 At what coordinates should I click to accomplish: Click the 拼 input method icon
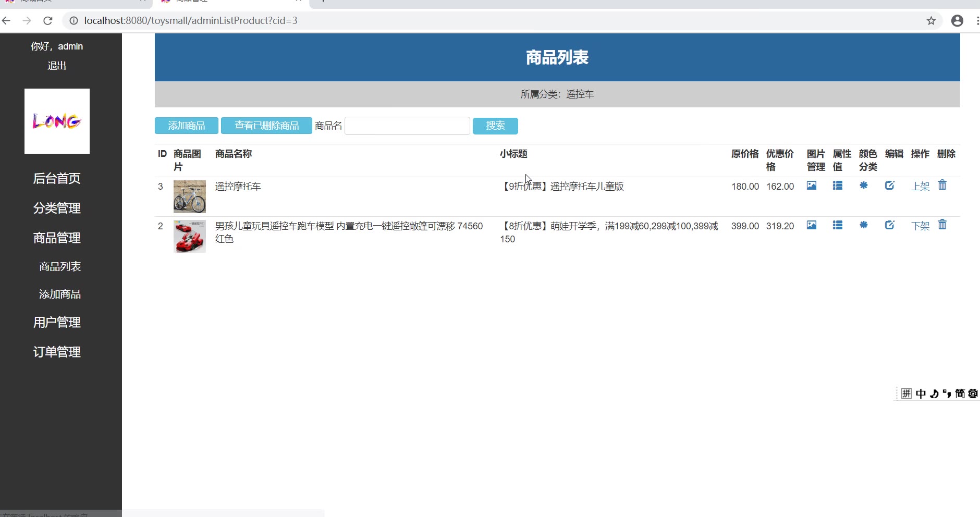(906, 393)
